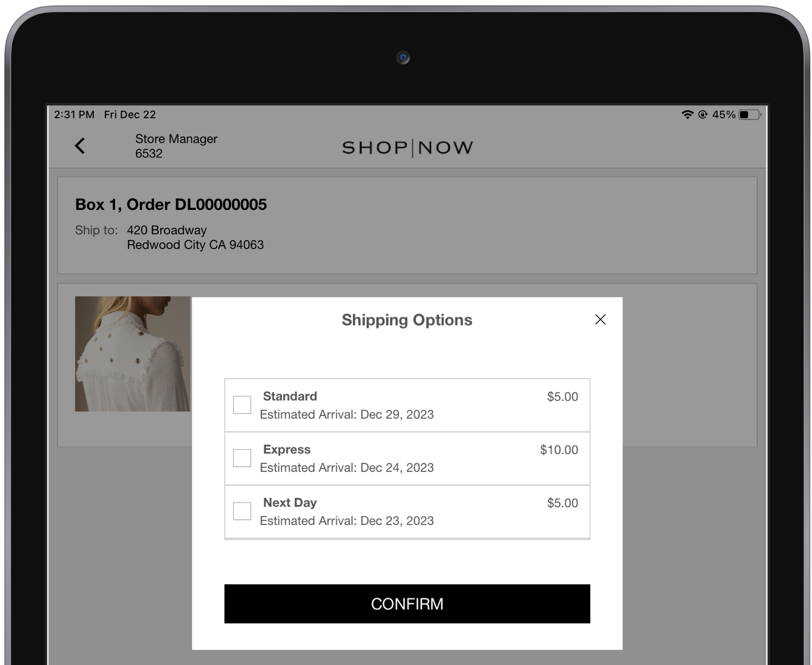Click the 45% battery percentage

point(724,114)
